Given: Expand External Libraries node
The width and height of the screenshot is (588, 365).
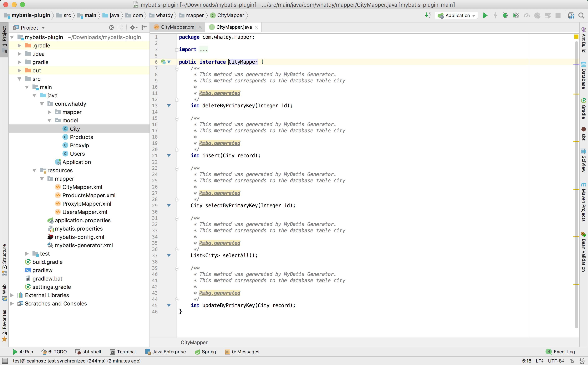Looking at the screenshot, I should click(12, 295).
